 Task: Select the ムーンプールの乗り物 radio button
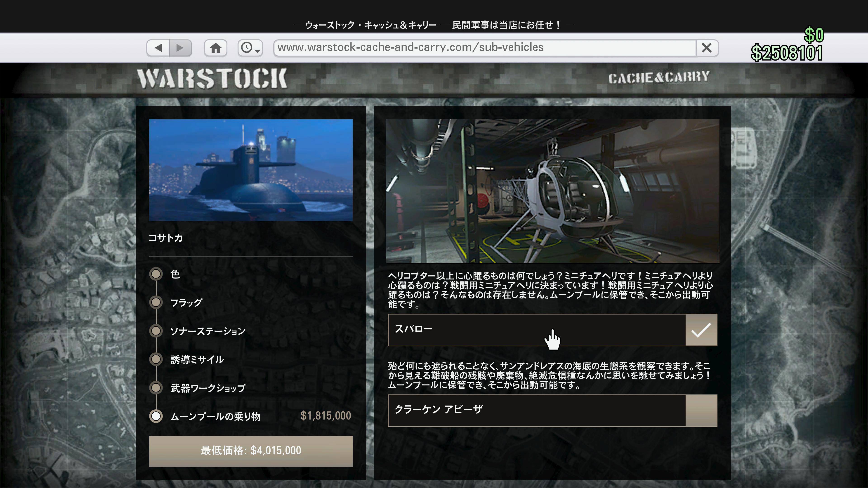[x=156, y=416]
